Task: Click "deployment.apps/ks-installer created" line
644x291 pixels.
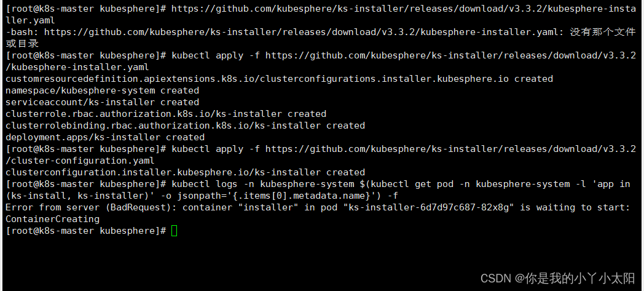Action: [x=104, y=137]
